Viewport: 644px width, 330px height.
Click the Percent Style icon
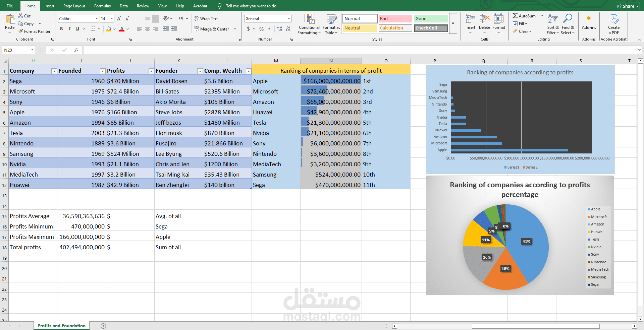[x=261, y=29]
